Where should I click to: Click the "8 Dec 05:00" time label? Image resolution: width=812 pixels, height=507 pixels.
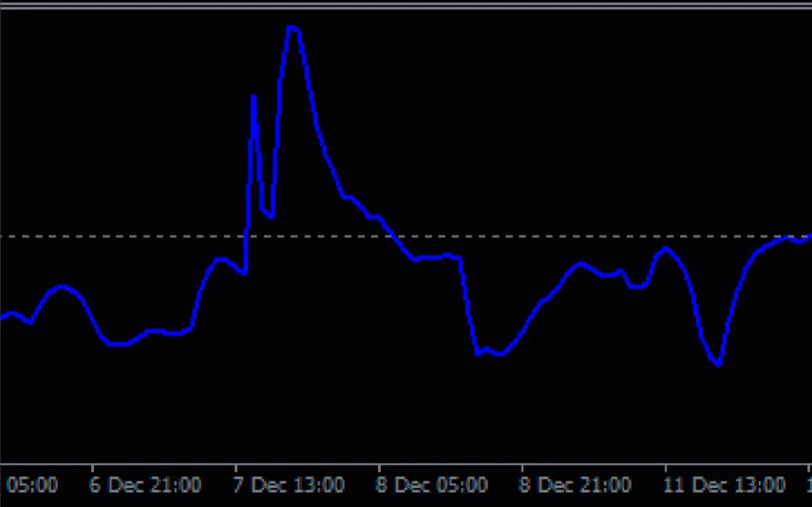coord(432,485)
